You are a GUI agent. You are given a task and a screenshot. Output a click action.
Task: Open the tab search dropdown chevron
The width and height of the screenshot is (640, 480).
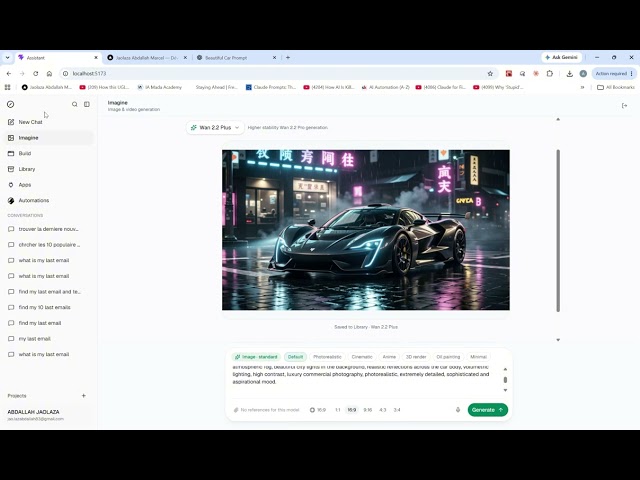pyautogui.click(x=7, y=58)
